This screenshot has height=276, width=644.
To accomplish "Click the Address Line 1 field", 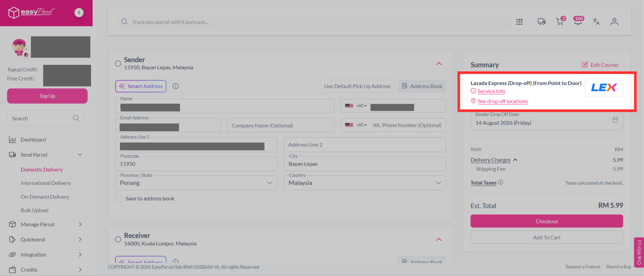I will pos(196,145).
